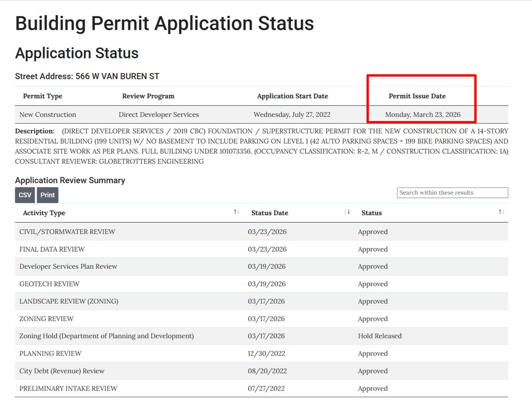
Task: Click the Direct Developer Services cell
Action: tap(159, 115)
